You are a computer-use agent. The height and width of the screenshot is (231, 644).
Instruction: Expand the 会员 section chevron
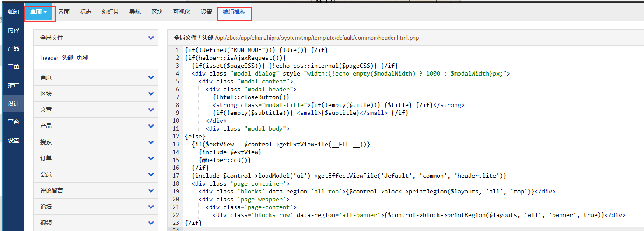click(151, 175)
